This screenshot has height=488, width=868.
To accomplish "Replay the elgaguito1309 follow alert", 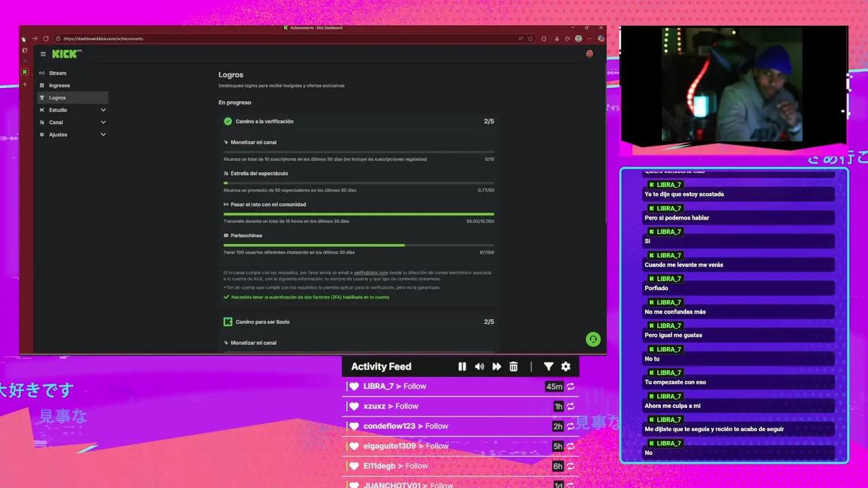I will pos(570,446).
